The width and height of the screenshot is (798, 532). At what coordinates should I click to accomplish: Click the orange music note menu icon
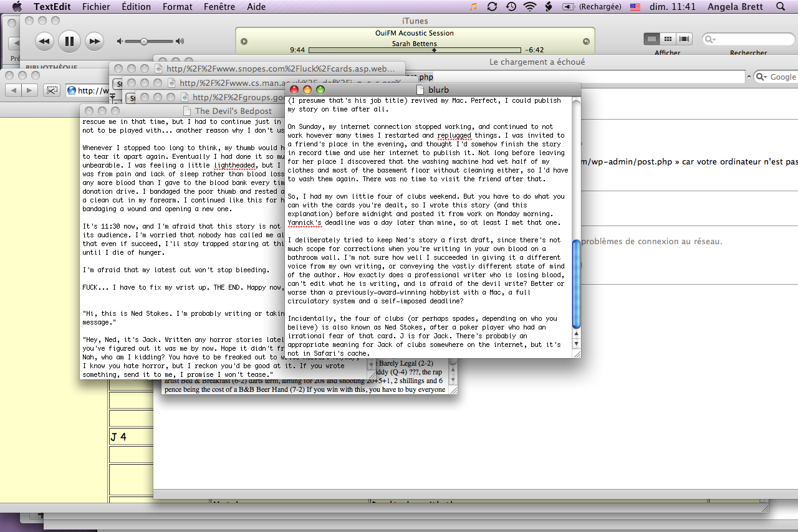[x=473, y=7]
